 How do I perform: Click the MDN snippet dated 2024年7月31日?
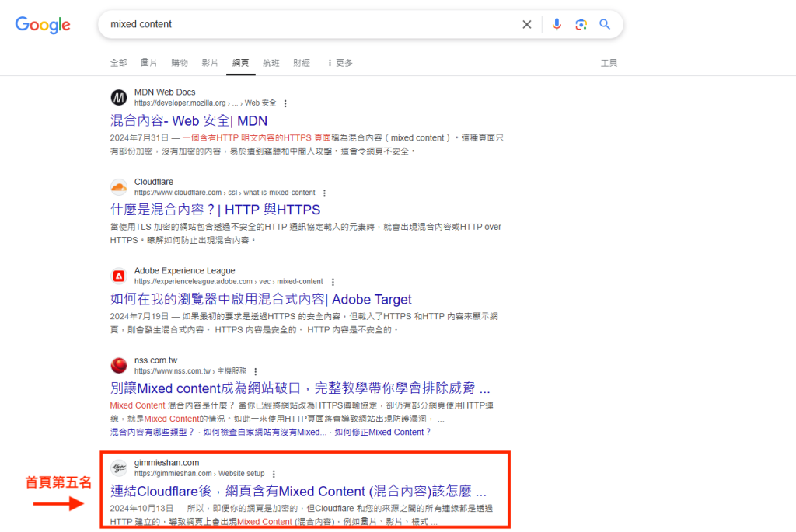306,144
